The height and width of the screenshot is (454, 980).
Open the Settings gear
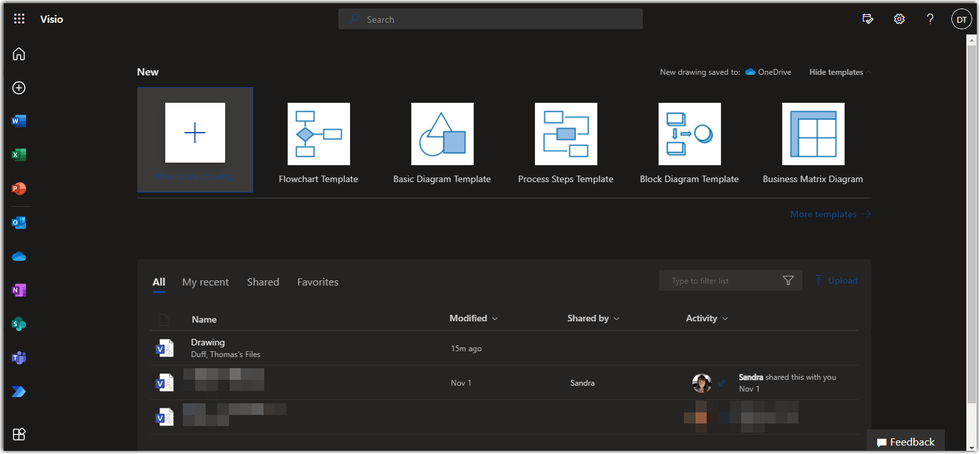pos(899,19)
